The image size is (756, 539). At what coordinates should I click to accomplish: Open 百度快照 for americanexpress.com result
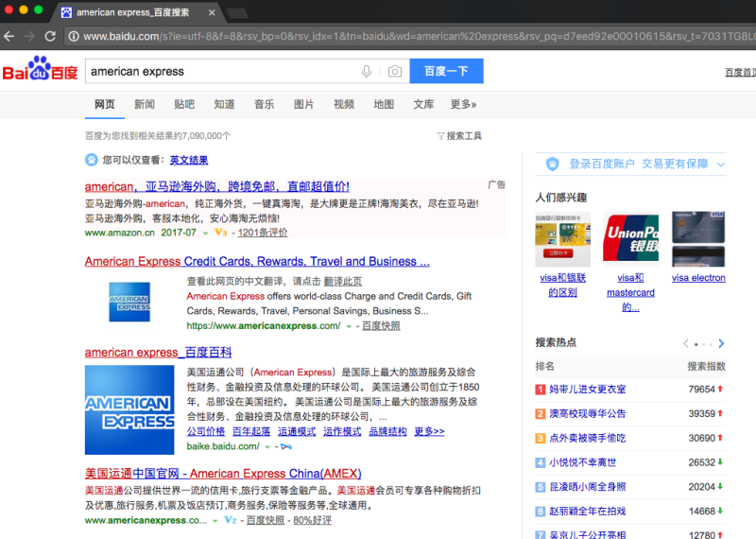tap(381, 326)
